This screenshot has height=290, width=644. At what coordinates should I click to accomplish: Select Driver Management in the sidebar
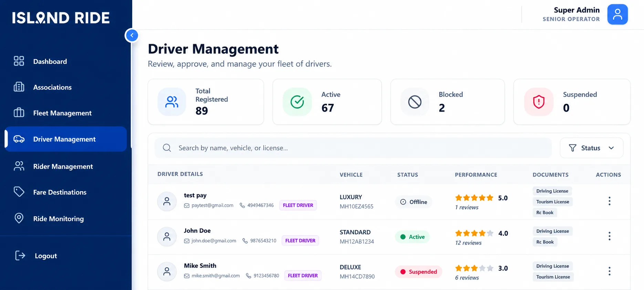point(65,139)
